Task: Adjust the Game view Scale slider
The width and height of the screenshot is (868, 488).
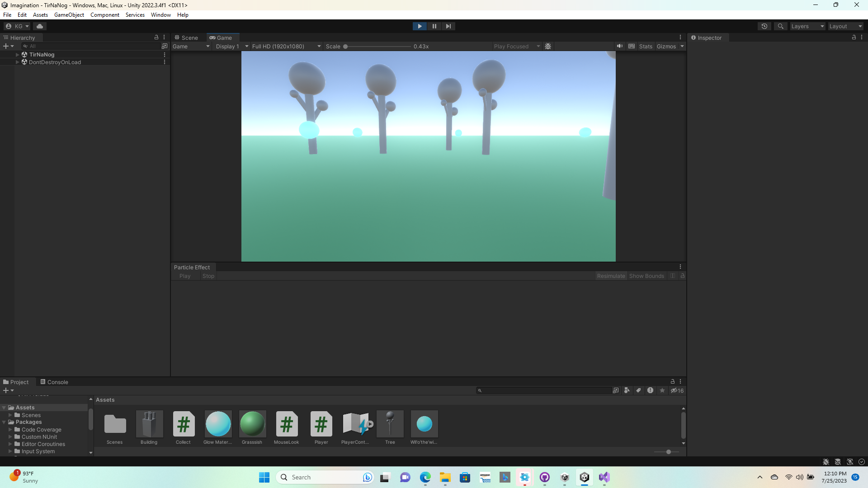Action: (345, 46)
